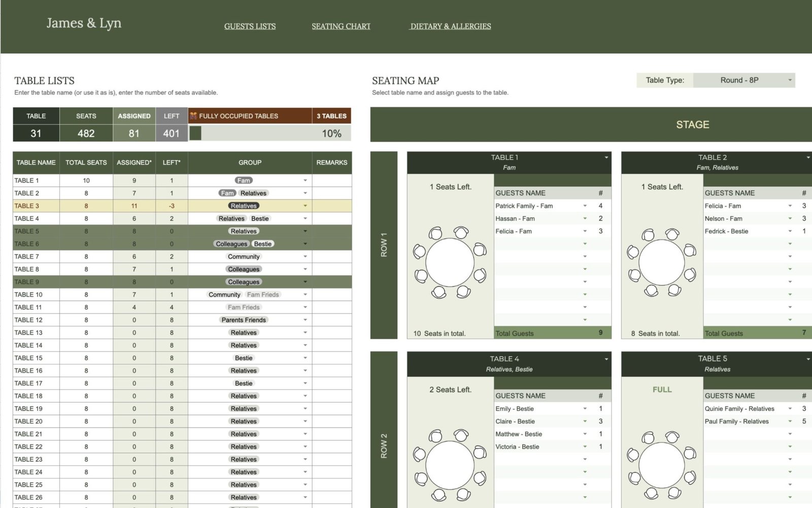This screenshot has height=508, width=812.
Task: Click the Remarks cell for TABLE 1
Action: [x=331, y=180]
